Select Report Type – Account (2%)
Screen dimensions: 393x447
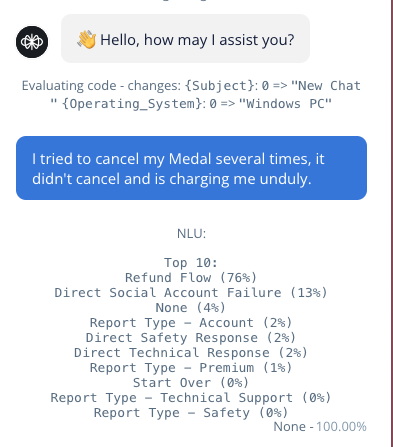[191, 323]
